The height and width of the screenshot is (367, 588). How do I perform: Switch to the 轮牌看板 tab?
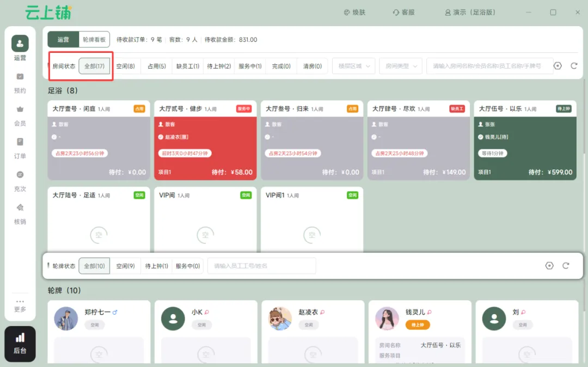(x=95, y=39)
